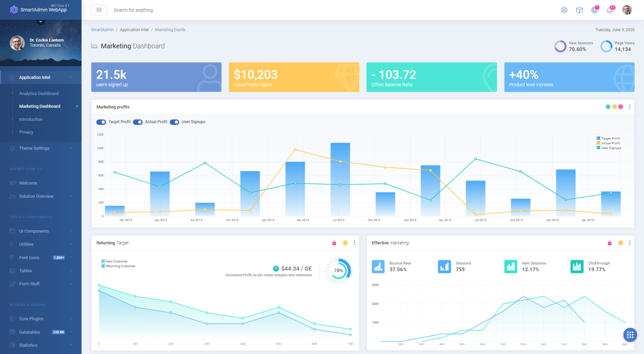Click the SmartAdmin breadcrumb link
This screenshot has height=354, width=644.
click(101, 30)
